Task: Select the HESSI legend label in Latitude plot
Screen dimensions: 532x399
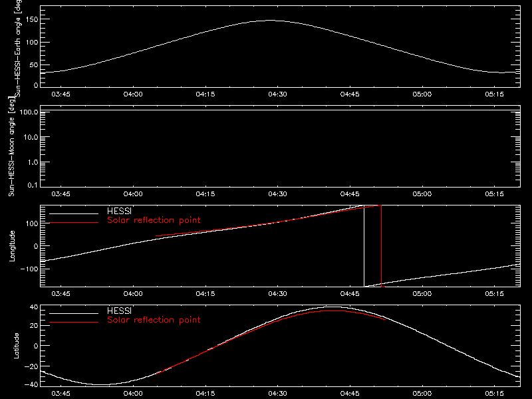Action: point(119,311)
